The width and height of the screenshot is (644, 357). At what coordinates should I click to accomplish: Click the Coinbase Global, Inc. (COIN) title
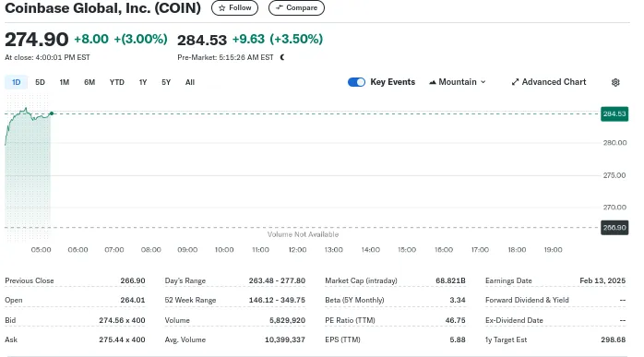pyautogui.click(x=102, y=7)
